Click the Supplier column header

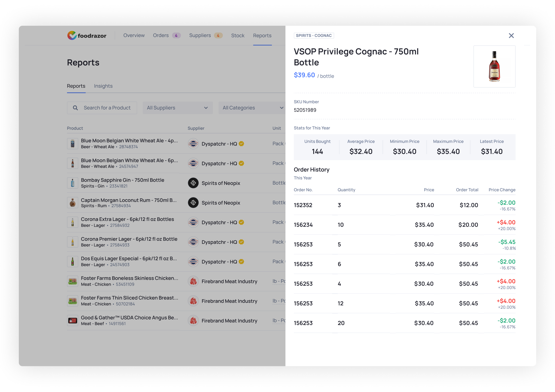[196, 128]
